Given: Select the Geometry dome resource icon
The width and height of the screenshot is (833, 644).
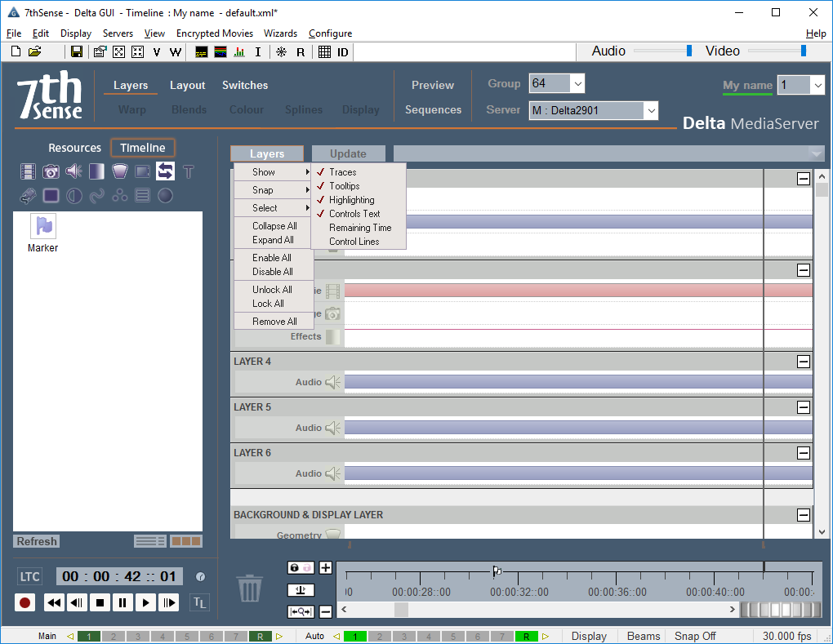Looking at the screenshot, I should point(120,171).
